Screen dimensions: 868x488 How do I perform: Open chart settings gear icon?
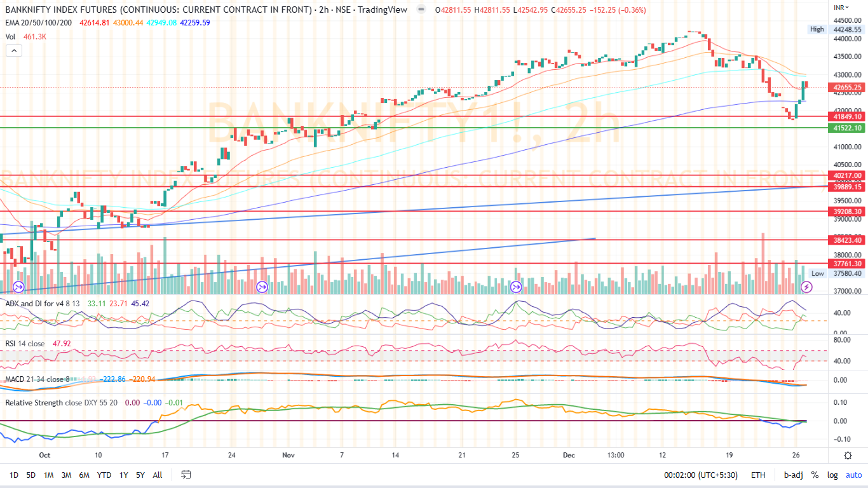click(x=848, y=455)
